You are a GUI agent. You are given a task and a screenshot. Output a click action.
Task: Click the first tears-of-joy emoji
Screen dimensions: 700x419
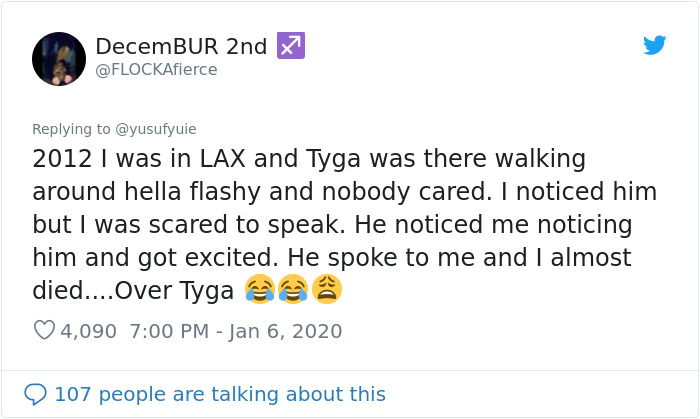tap(260, 290)
